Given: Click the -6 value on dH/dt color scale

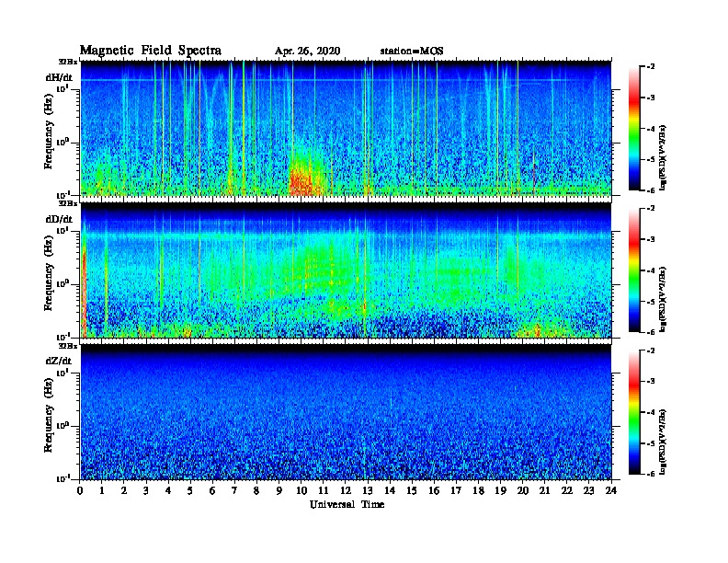Looking at the screenshot, I should click(x=651, y=190).
